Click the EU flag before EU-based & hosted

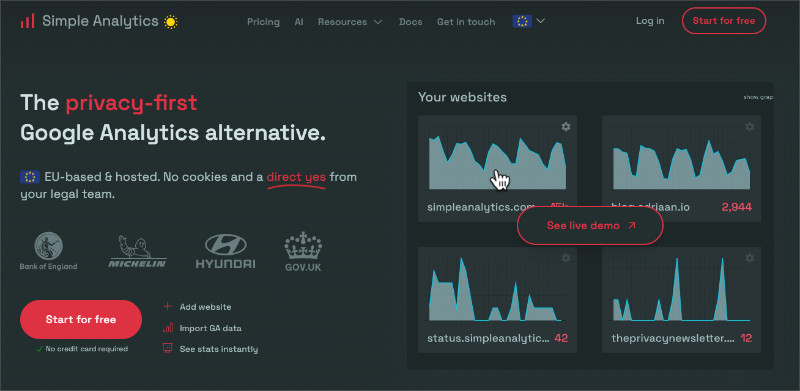point(30,177)
